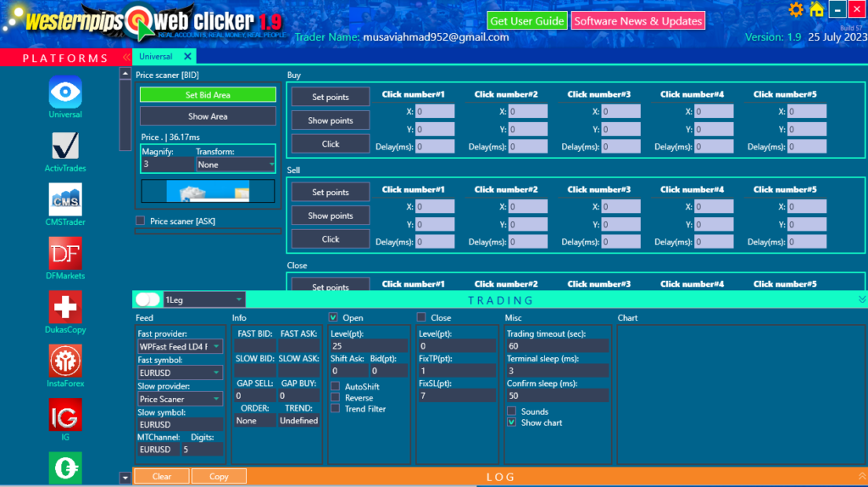Click the MTChannel EURUSD field

coord(158,450)
